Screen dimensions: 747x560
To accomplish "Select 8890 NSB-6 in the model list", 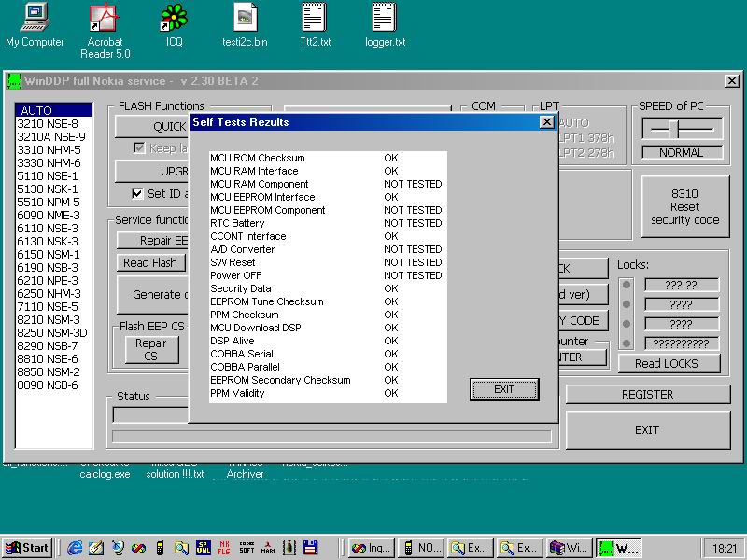I will [54, 385].
